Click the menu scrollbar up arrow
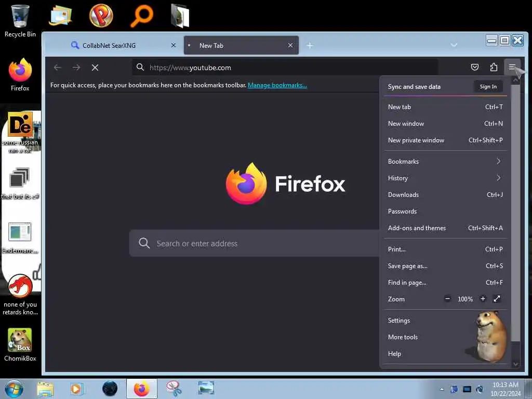Viewport: 532px width, 399px height. pyautogui.click(x=515, y=80)
